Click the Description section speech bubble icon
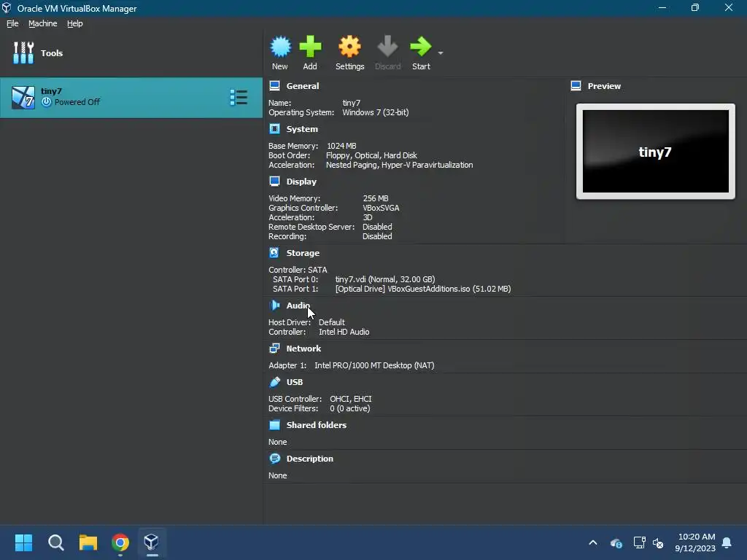Image resolution: width=747 pixels, height=560 pixels. click(274, 459)
